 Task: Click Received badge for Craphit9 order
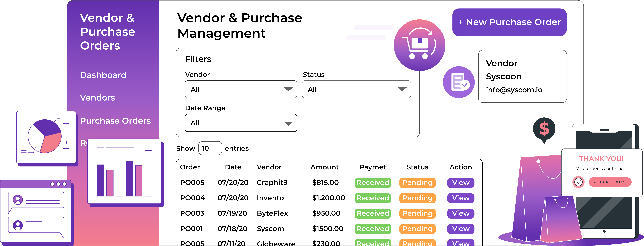click(x=373, y=183)
